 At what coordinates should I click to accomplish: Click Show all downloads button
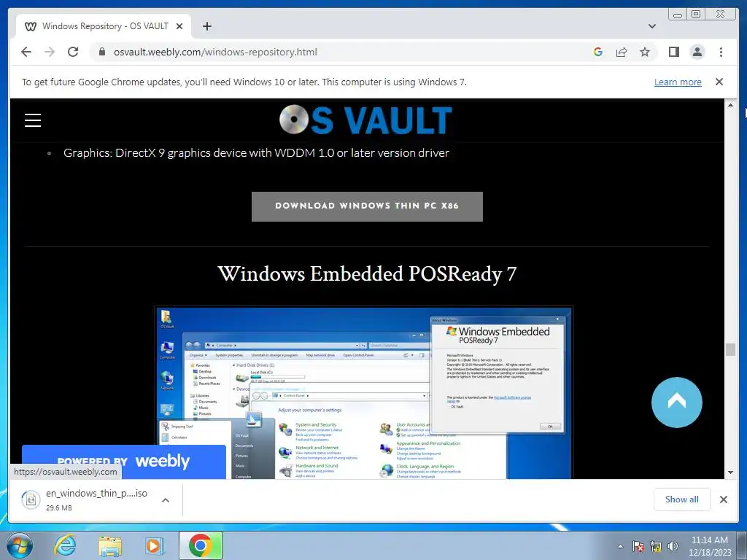682,499
